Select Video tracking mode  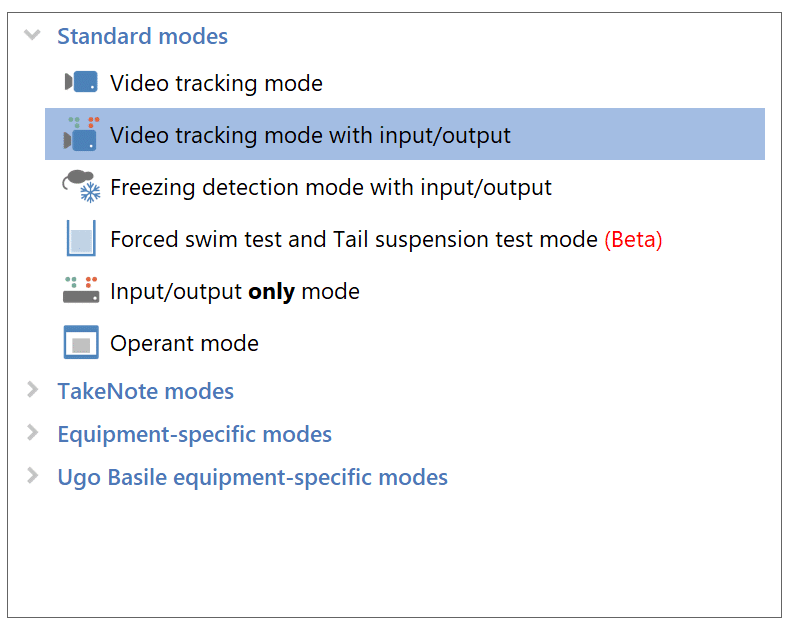tap(216, 83)
